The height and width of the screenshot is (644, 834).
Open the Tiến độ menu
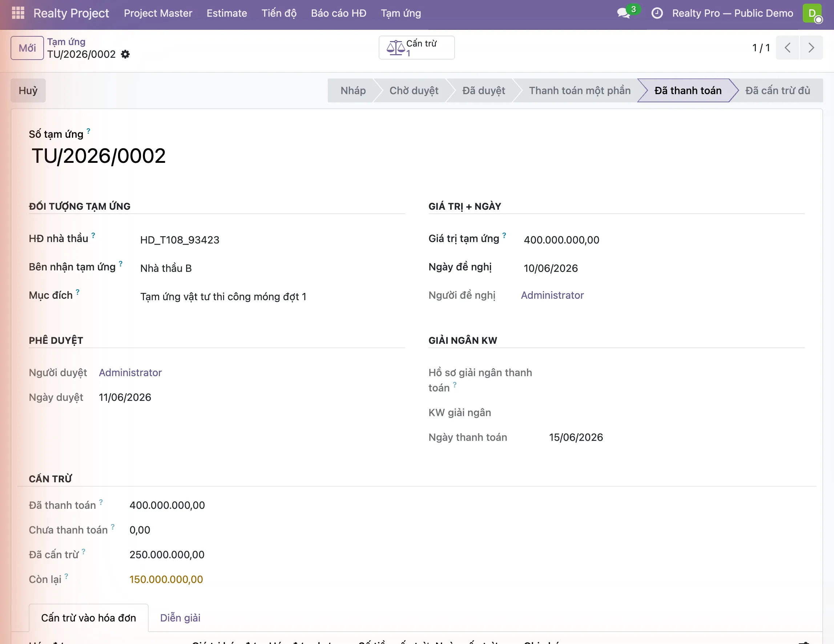tap(279, 13)
